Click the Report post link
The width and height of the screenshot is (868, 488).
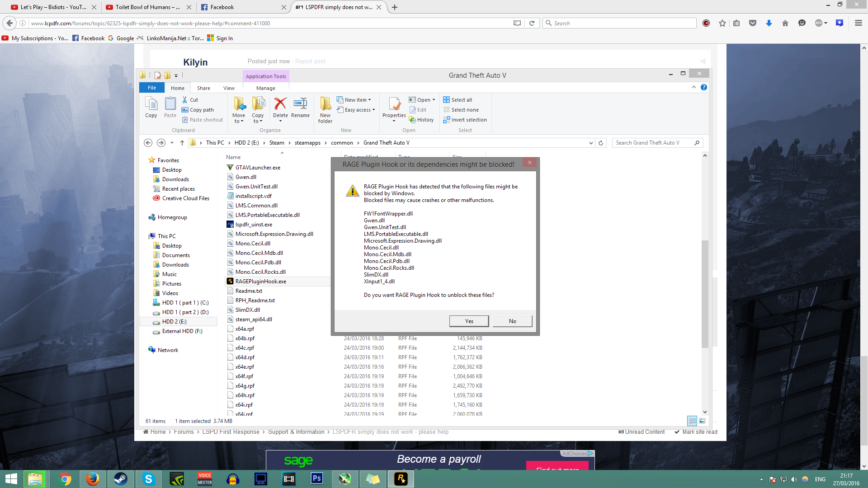coord(310,61)
